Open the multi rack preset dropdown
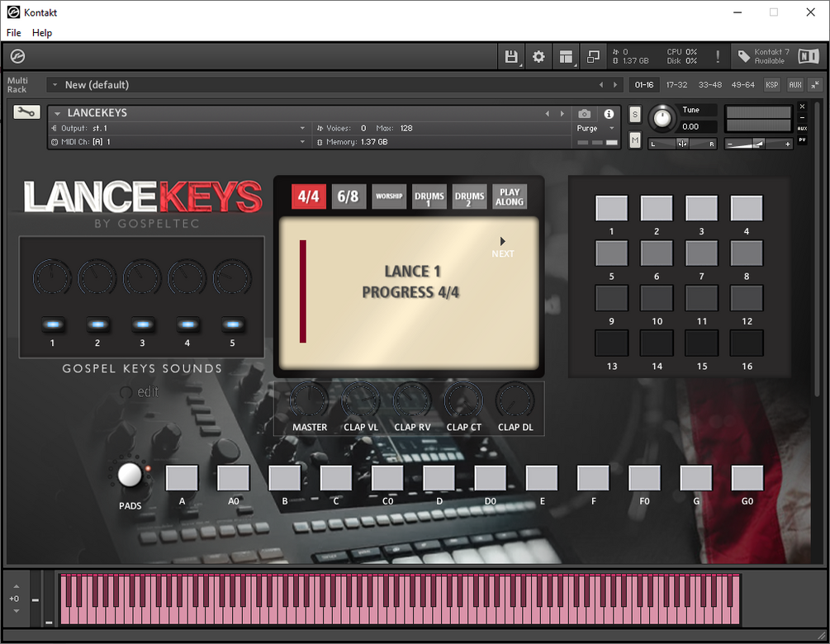This screenshot has height=644, width=830. pos(55,85)
